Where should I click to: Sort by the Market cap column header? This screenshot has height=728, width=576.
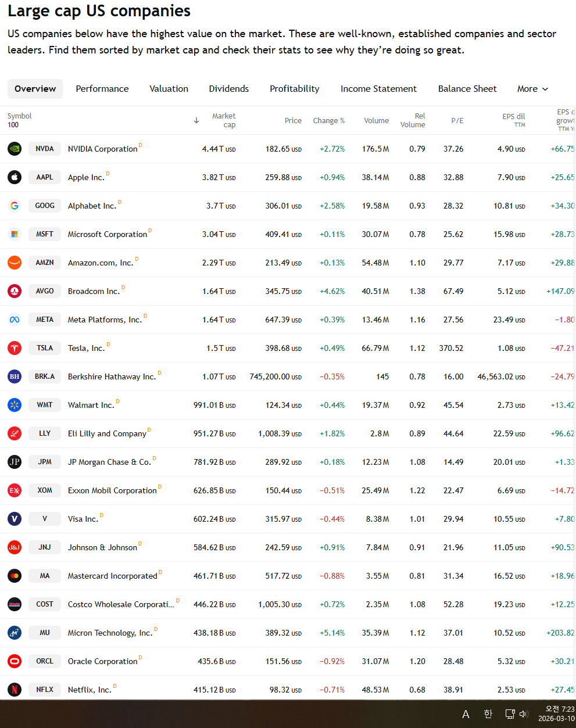coord(224,120)
